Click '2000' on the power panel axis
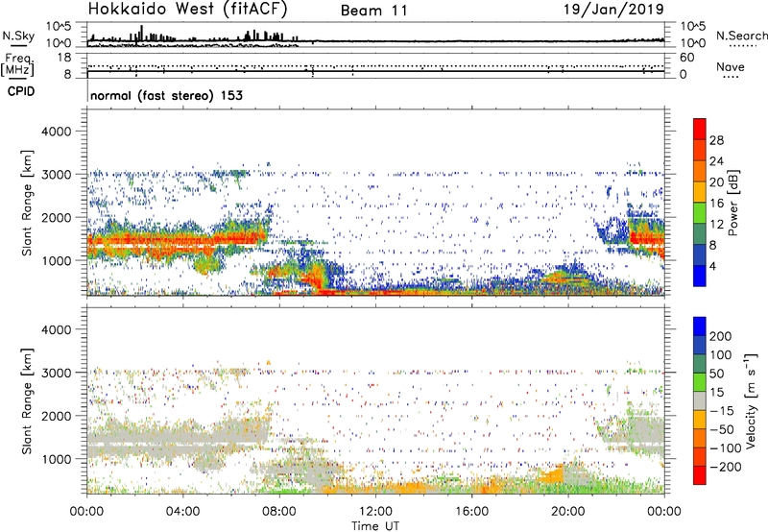Image resolution: width=768 pixels, height=532 pixels. (x=56, y=217)
